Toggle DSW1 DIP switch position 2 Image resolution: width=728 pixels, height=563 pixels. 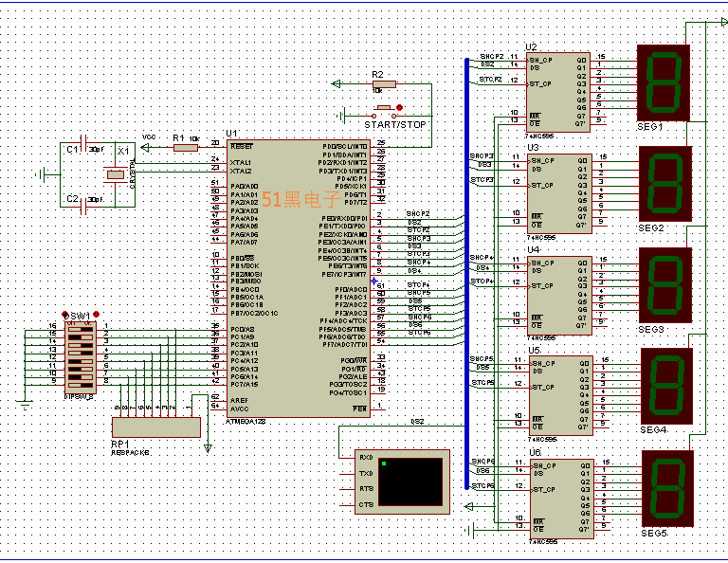coord(81,337)
